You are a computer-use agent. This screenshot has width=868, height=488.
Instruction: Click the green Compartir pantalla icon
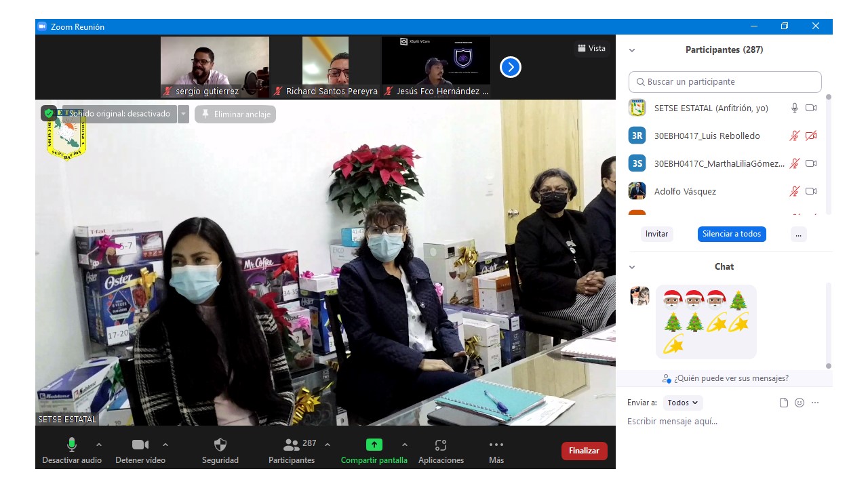tap(374, 445)
